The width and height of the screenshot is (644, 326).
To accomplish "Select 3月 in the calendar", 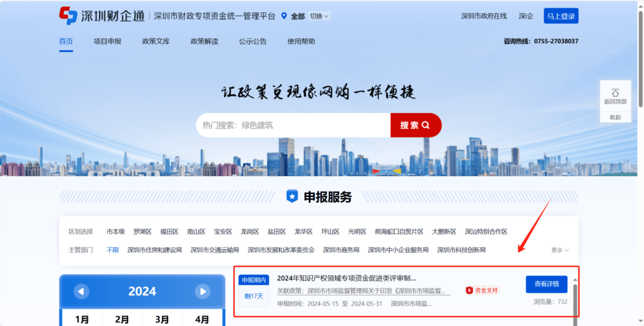I will click(x=162, y=319).
